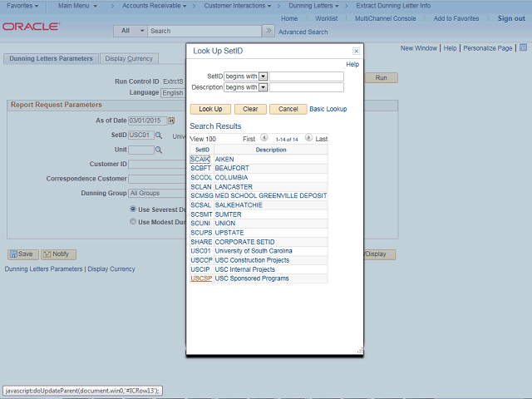Open Dunning Letters breadcrumb menu

coord(313,6)
